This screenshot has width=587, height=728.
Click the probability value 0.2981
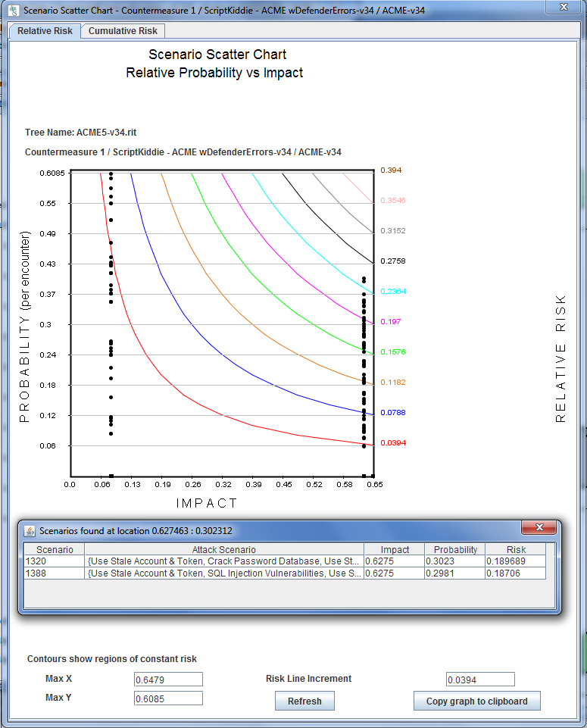(x=454, y=573)
